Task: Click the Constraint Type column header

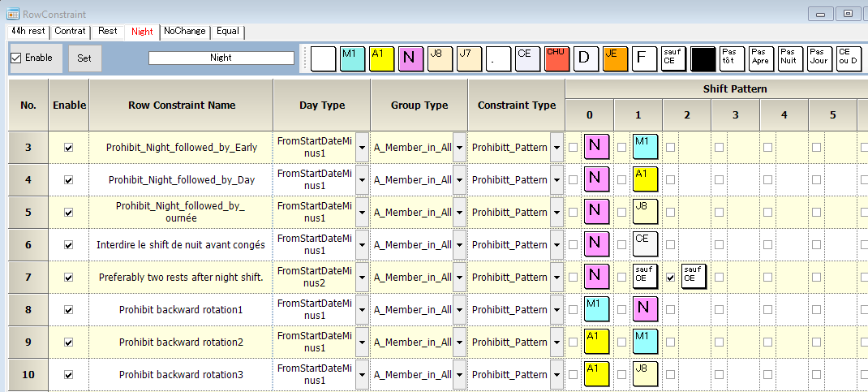Action: [x=517, y=106]
